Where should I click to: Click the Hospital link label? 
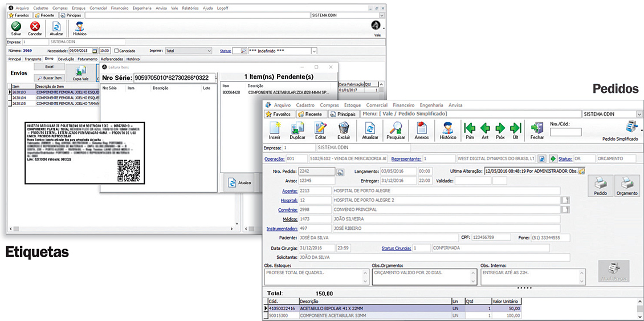(290, 201)
